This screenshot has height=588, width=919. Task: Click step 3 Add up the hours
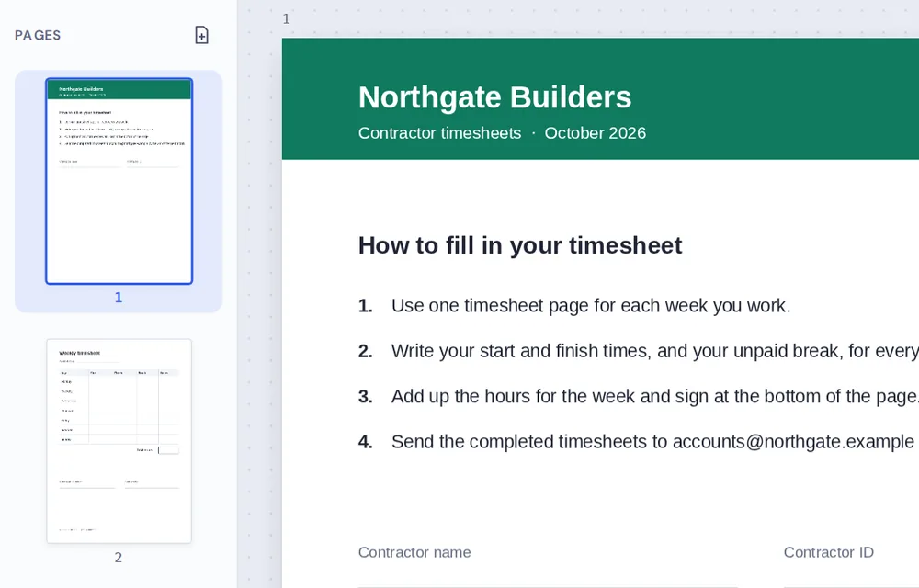pyautogui.click(x=639, y=397)
